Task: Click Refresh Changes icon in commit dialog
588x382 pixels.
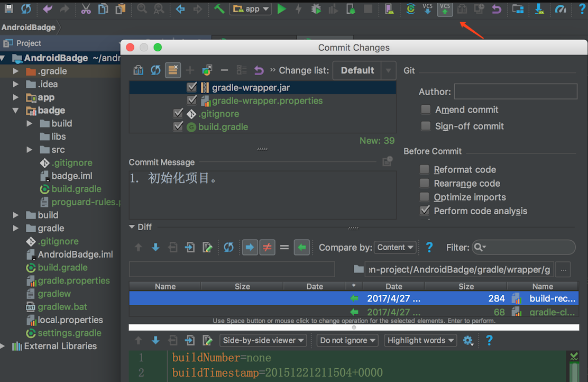Action: (155, 70)
